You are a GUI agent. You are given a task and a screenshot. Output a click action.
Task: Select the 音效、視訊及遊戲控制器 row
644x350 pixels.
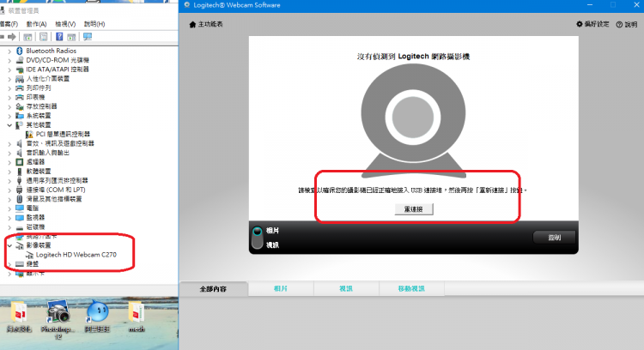[60, 143]
